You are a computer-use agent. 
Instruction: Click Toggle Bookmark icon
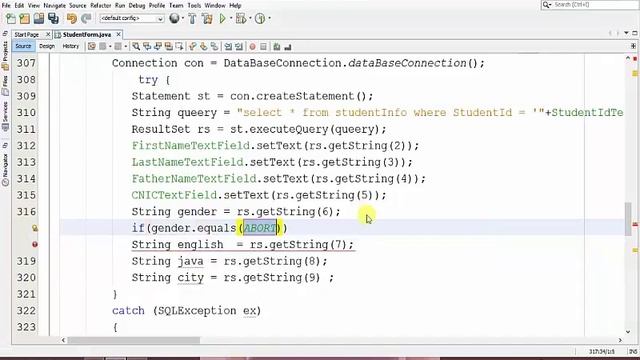click(214, 47)
